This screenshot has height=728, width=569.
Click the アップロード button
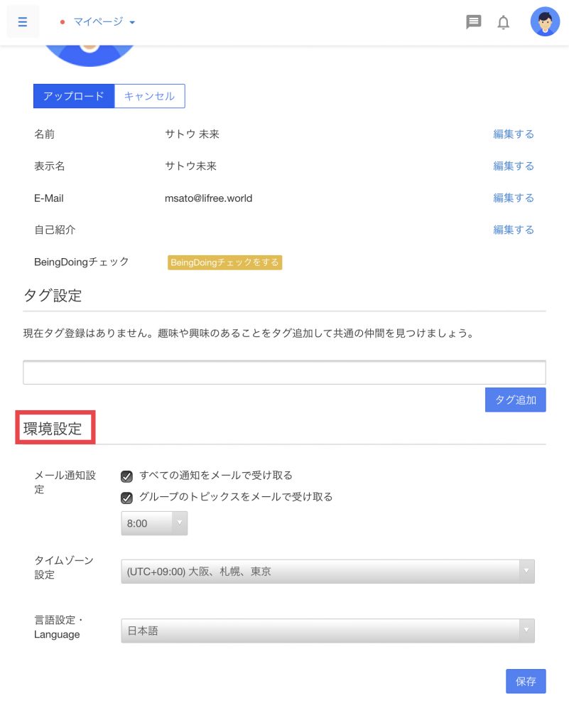74,96
